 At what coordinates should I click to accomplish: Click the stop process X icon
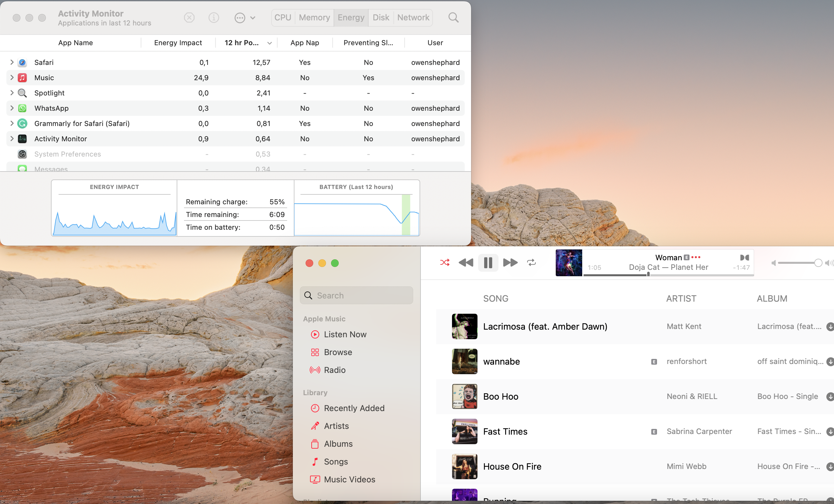tap(189, 17)
